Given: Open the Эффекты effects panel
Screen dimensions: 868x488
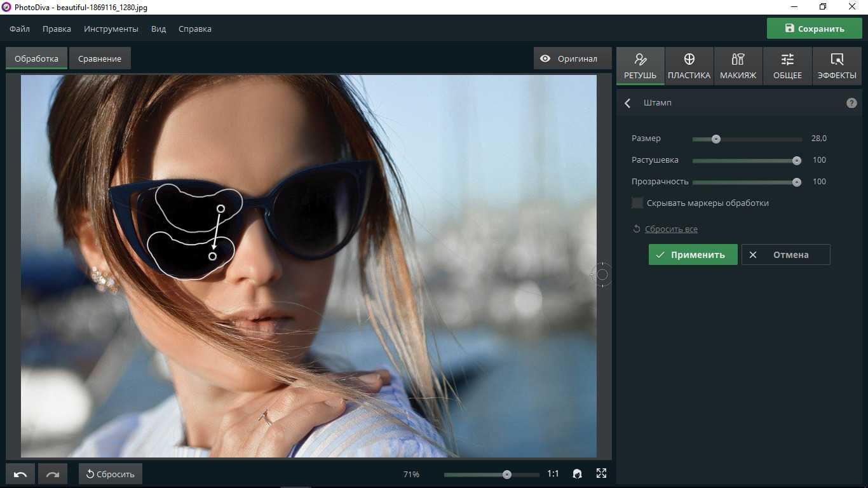Looking at the screenshot, I should click(836, 66).
